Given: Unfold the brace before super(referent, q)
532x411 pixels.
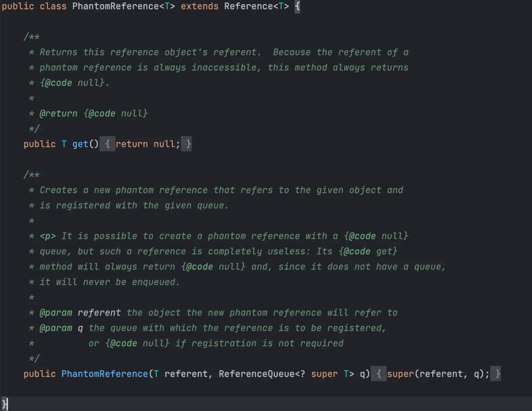Looking at the screenshot, I should click(x=378, y=374).
